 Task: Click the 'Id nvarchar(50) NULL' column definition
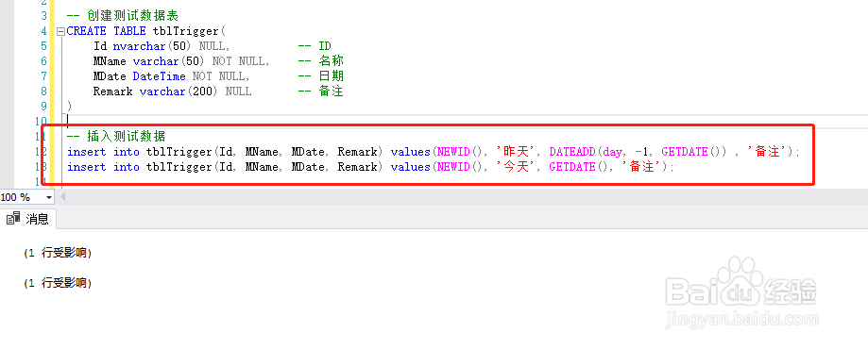162,46
